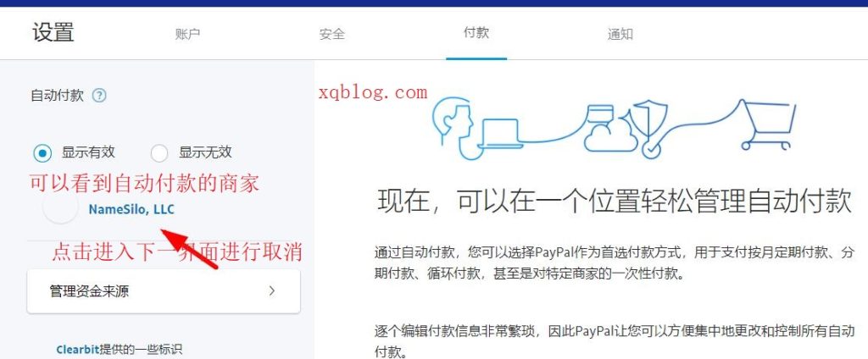Open the 通知 tab
This screenshot has width=868, height=359.
click(620, 34)
